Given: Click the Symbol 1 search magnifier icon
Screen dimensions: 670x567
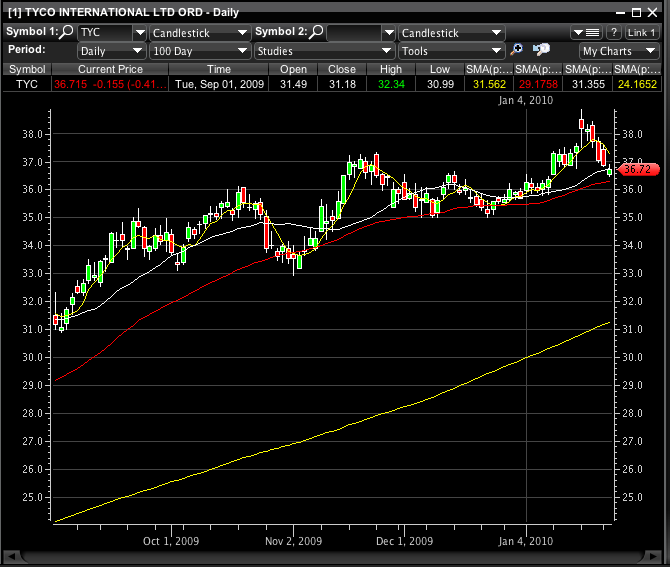Looking at the screenshot, I should (68, 32).
